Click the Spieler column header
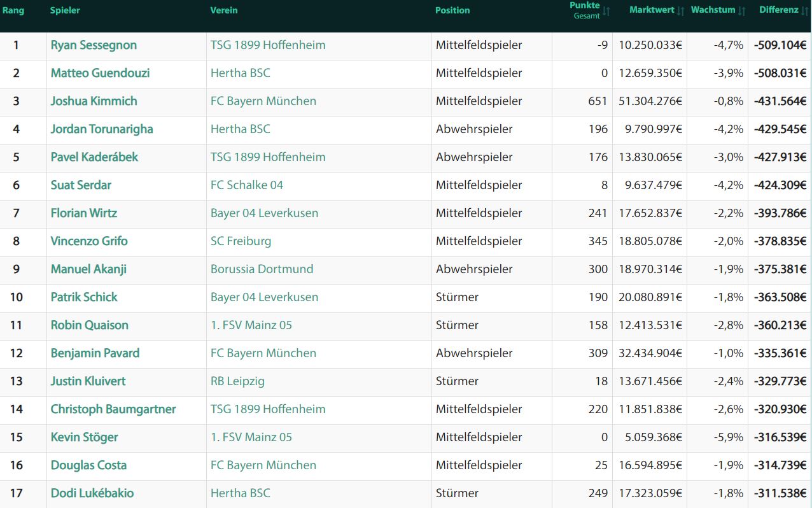The image size is (812, 508). click(x=65, y=10)
